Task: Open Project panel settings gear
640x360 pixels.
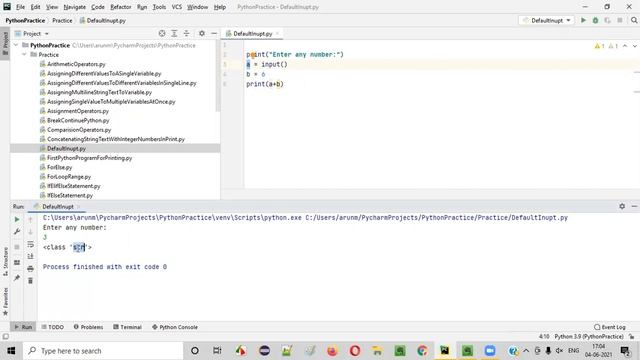Action: click(x=202, y=33)
